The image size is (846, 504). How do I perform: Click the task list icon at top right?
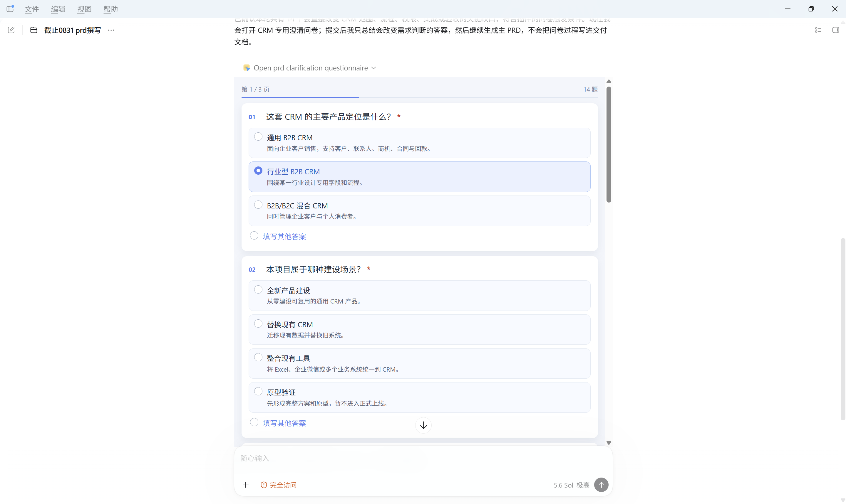click(818, 30)
